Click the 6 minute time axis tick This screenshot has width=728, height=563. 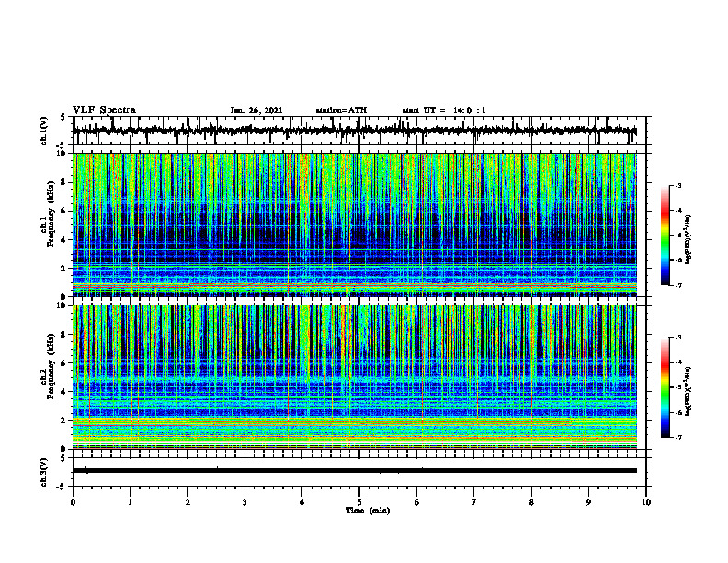tap(416, 502)
